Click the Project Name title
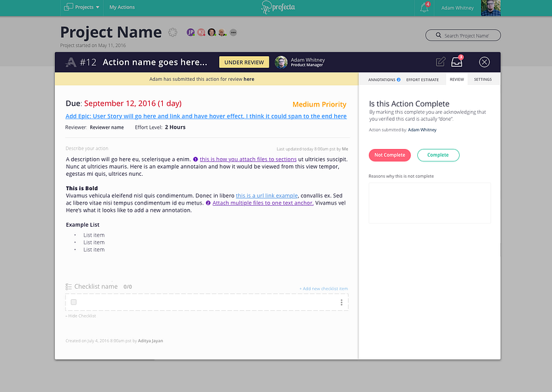 (111, 32)
